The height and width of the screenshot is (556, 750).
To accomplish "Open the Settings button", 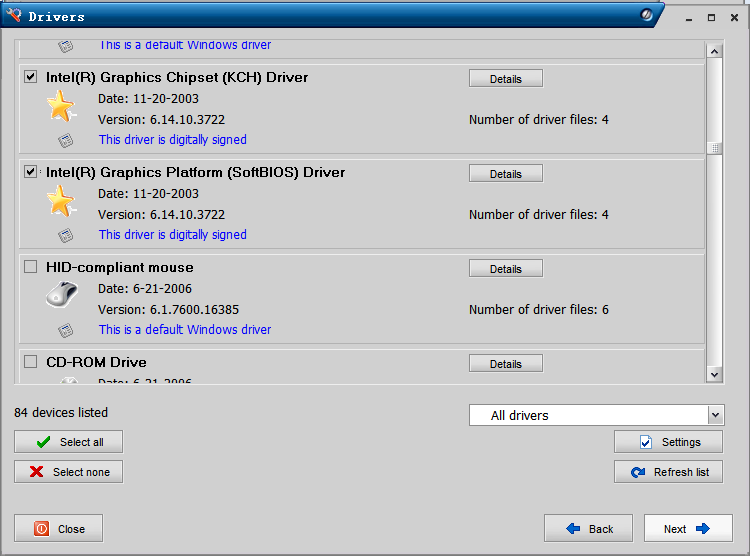I will (669, 442).
